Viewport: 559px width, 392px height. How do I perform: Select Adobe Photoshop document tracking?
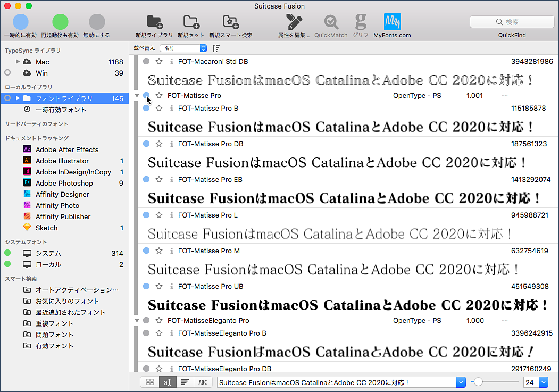tap(64, 183)
